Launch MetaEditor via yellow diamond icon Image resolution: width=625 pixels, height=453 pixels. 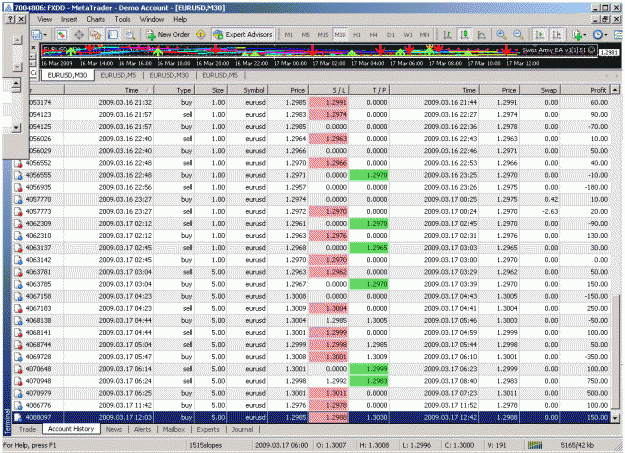(x=201, y=35)
